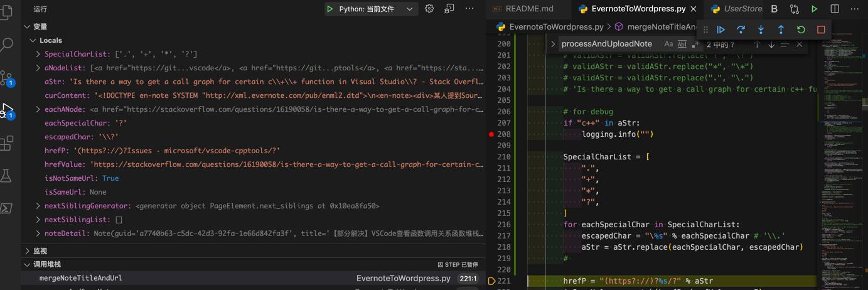Open the Python: 当前文件 configuration dropdown
The width and height of the screenshot is (868, 290).
377,9
